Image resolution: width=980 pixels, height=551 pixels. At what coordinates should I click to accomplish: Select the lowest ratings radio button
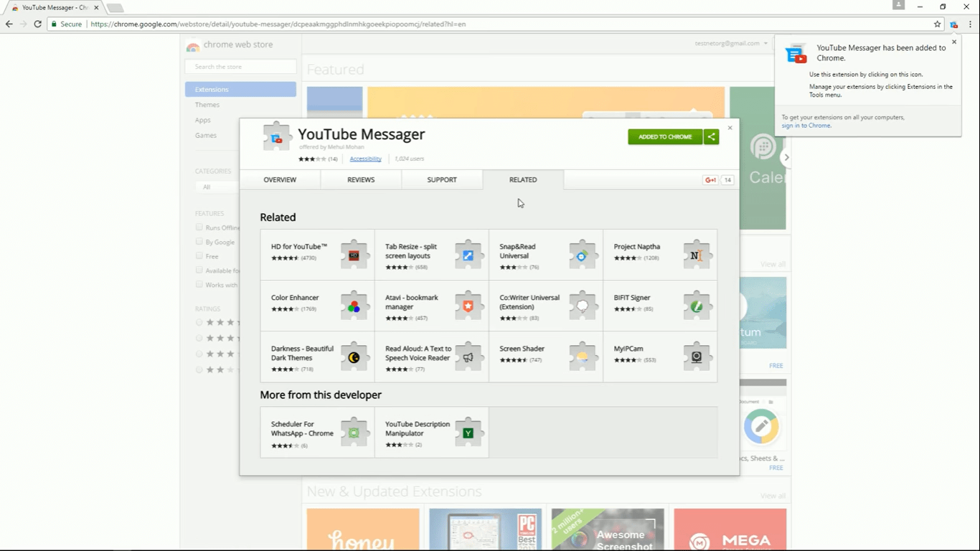pos(199,370)
